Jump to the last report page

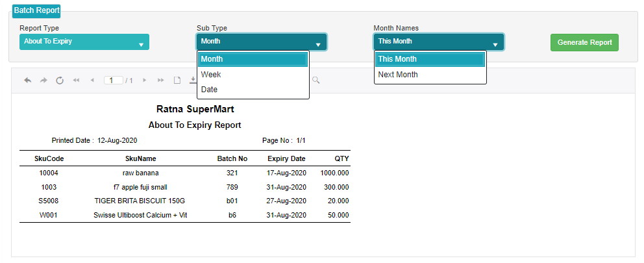[x=161, y=81]
